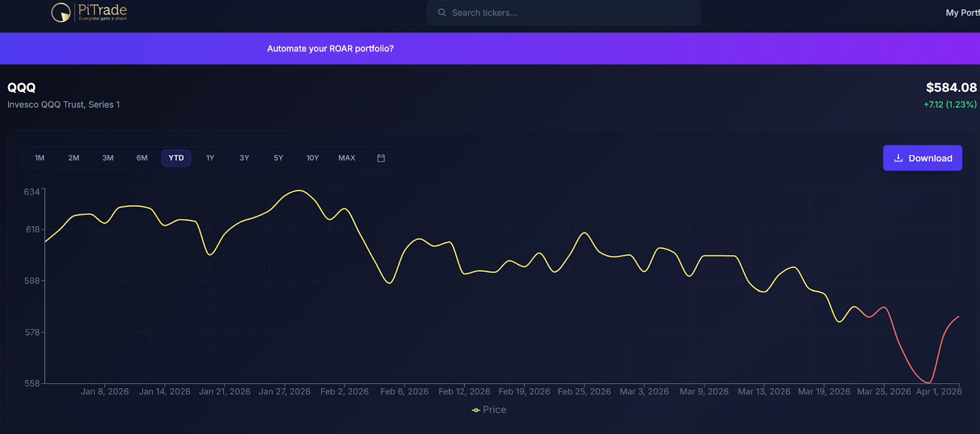The height and width of the screenshot is (434, 980).
Task: Select the 1M time range
Action: 40,158
